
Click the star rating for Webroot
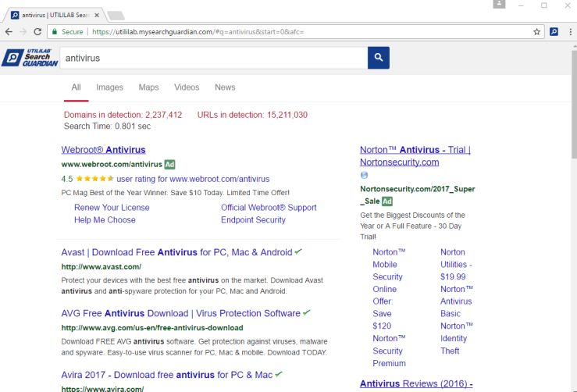pos(95,179)
